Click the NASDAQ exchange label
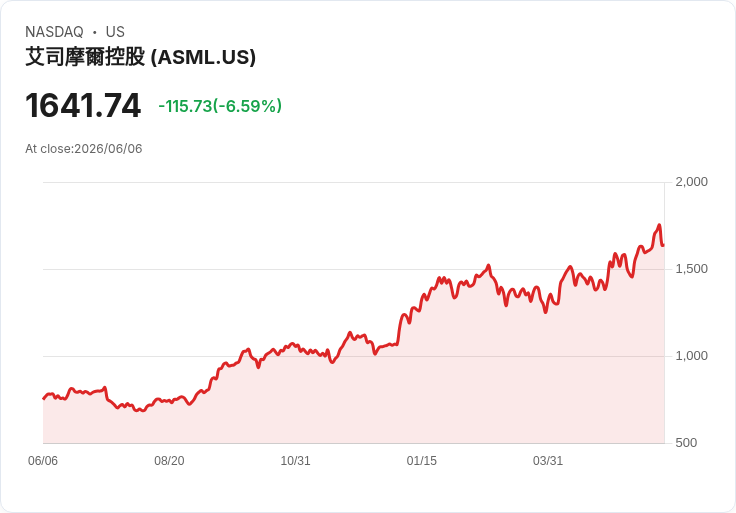Screen dimensions: 736x513 coord(54,32)
